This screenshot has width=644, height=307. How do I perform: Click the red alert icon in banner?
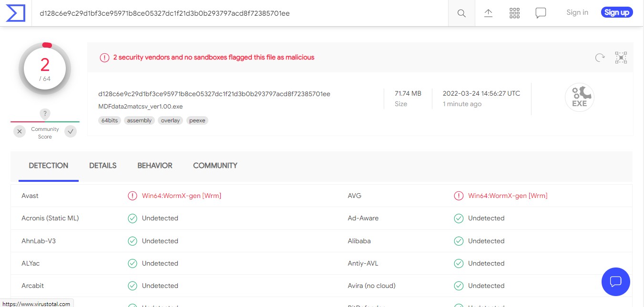[x=104, y=58]
